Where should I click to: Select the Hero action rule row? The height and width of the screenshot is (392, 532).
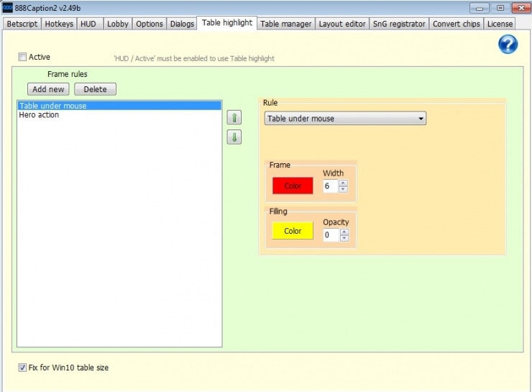coord(119,114)
